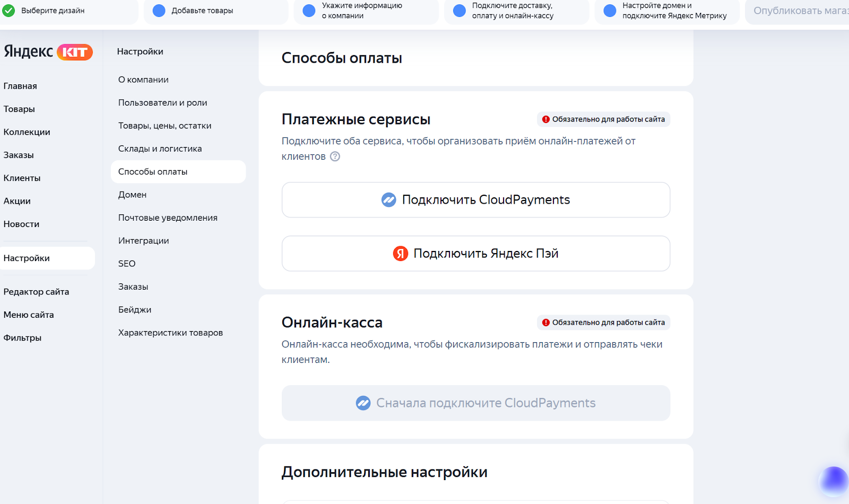Open the SEO settings page
The height and width of the screenshot is (504, 849).
[x=127, y=264]
